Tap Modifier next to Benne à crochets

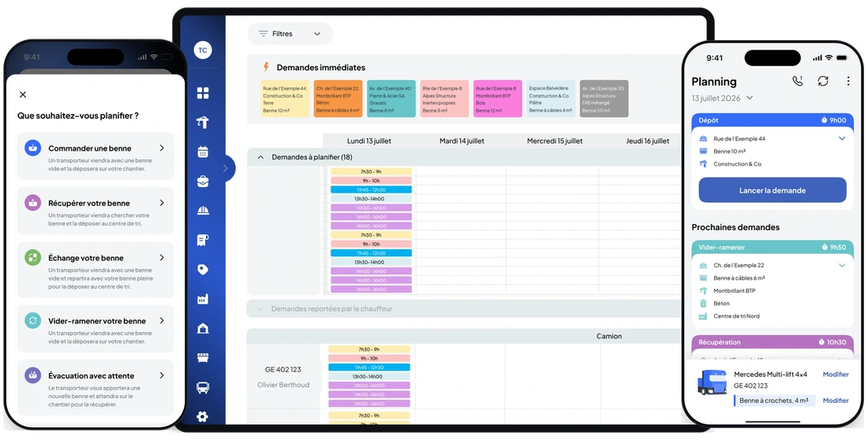[x=836, y=400]
